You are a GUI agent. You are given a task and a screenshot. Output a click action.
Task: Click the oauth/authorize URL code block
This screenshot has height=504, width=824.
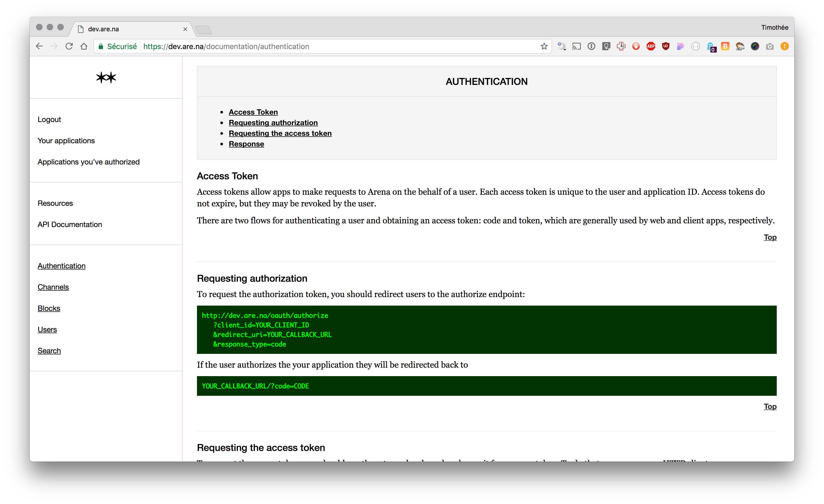(x=487, y=329)
